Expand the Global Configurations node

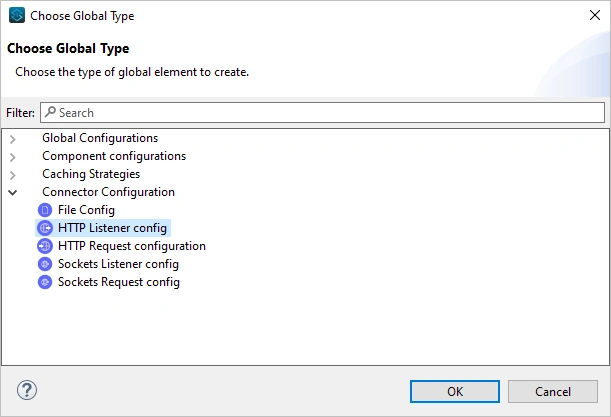pyautogui.click(x=12, y=139)
